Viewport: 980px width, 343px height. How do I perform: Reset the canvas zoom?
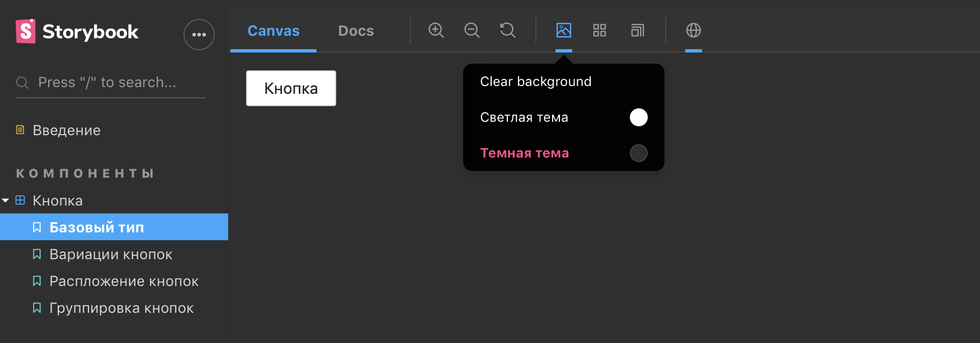pyautogui.click(x=508, y=30)
